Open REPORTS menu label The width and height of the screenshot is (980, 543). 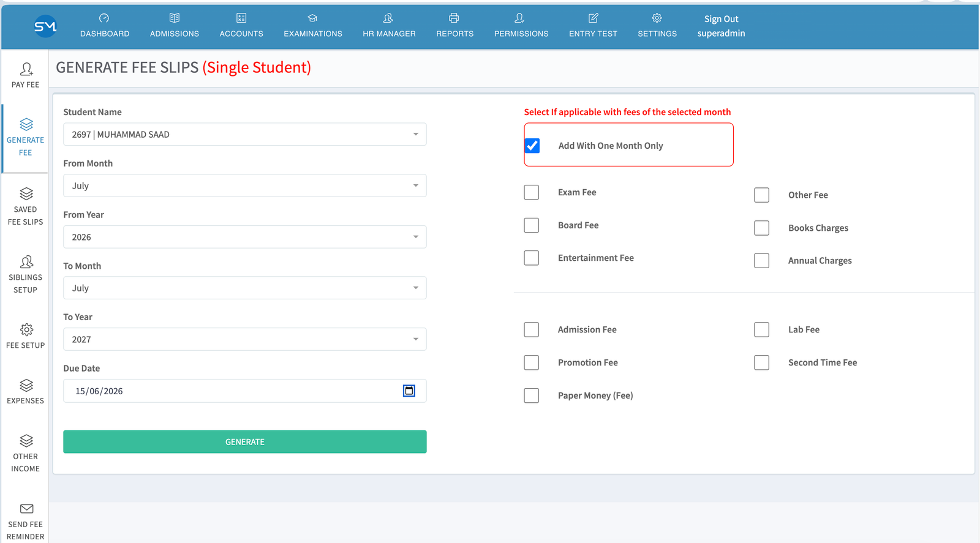pyautogui.click(x=455, y=34)
